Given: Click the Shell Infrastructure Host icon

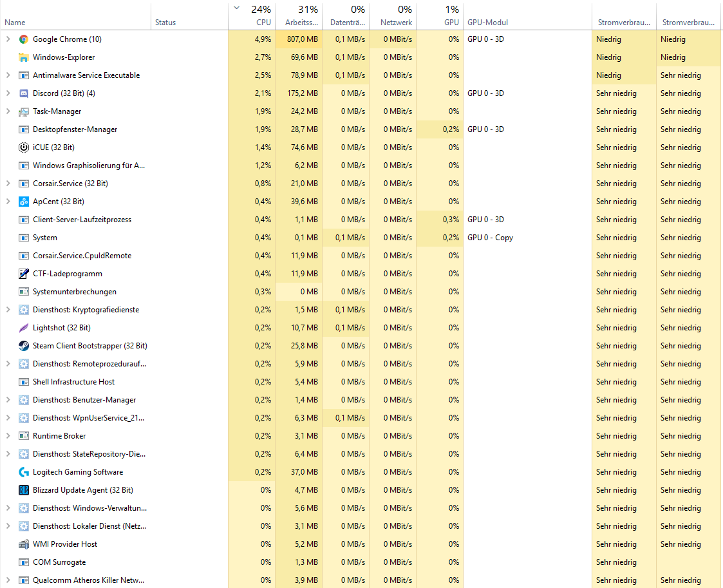Looking at the screenshot, I should 24,382.
